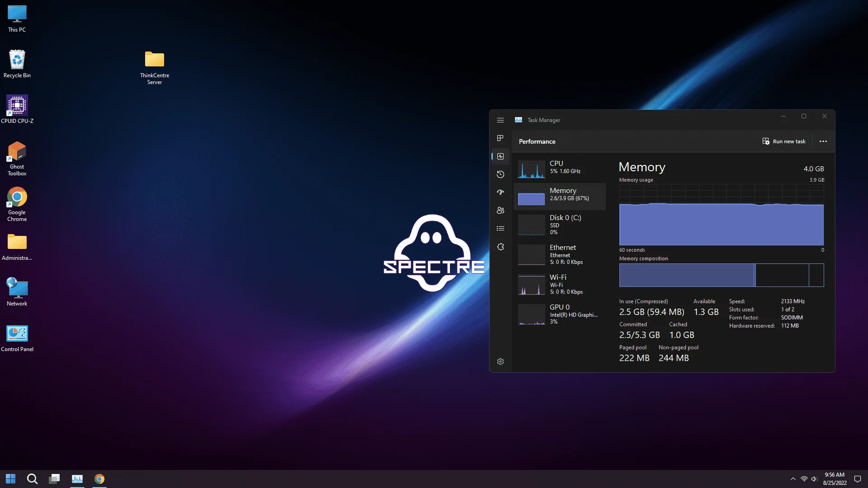The height and width of the screenshot is (488, 868).
Task: Select the ThinkCentre Server folder
Action: [x=155, y=67]
